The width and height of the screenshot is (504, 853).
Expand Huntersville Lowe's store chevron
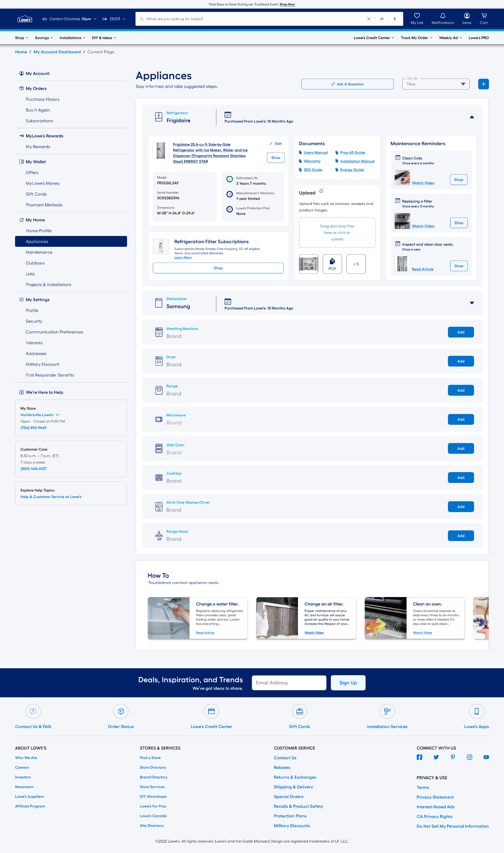(58, 415)
